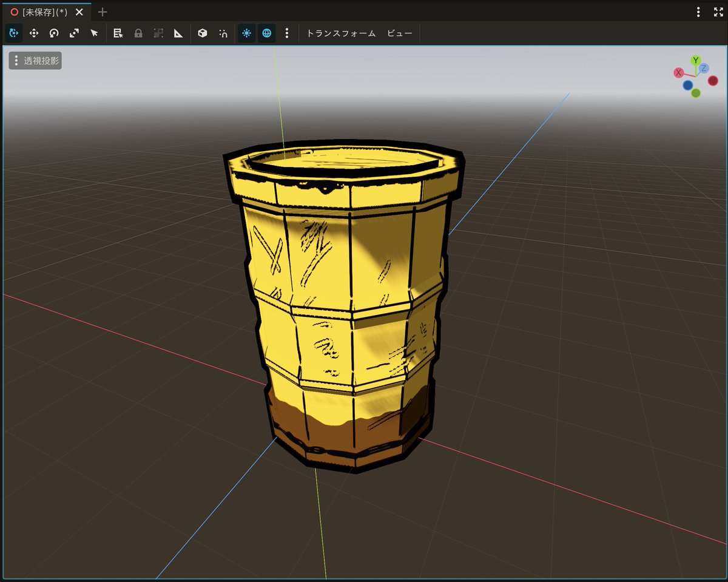The height and width of the screenshot is (582, 728).
Task: Click the green Y axis on view gizmo
Action: click(696, 60)
